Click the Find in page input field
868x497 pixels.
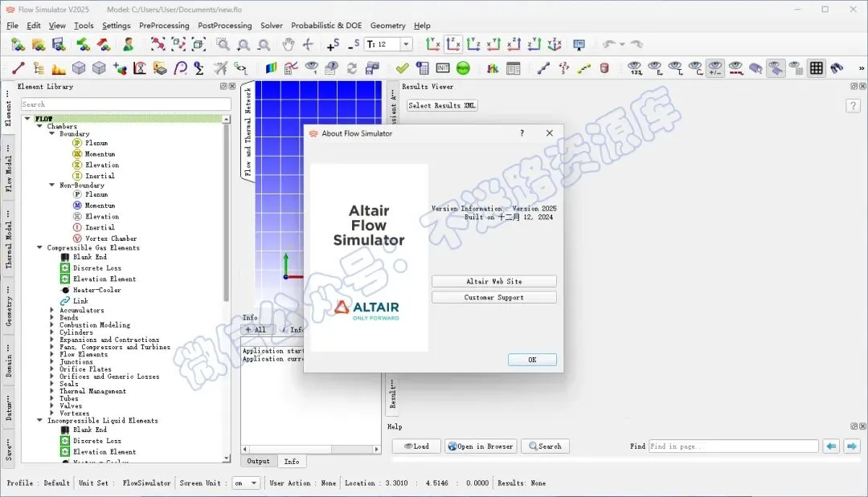(734, 446)
